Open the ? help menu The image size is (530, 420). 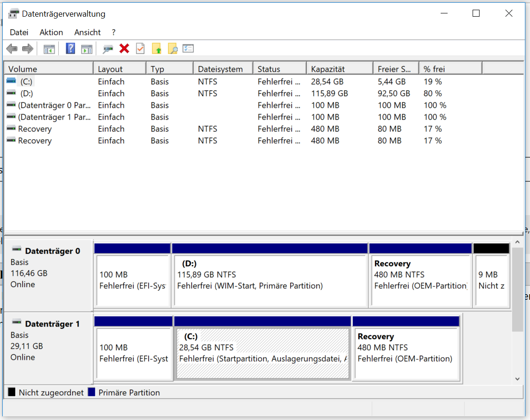[x=113, y=32]
